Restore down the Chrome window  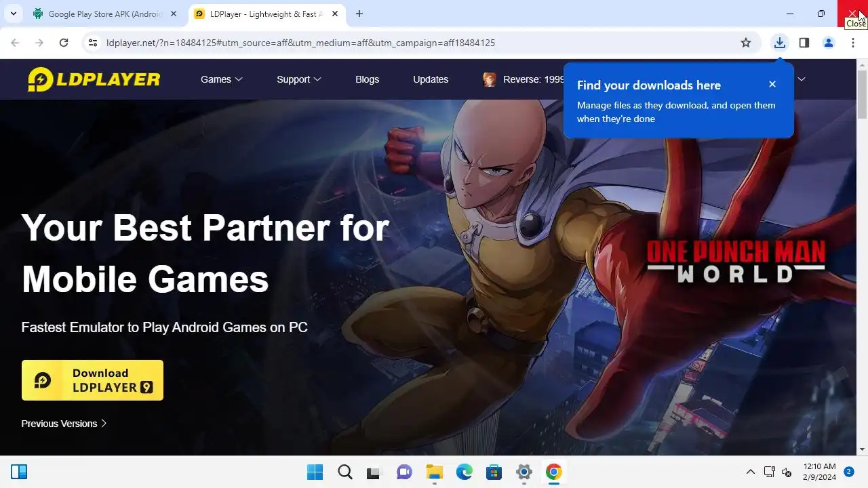[x=821, y=14]
